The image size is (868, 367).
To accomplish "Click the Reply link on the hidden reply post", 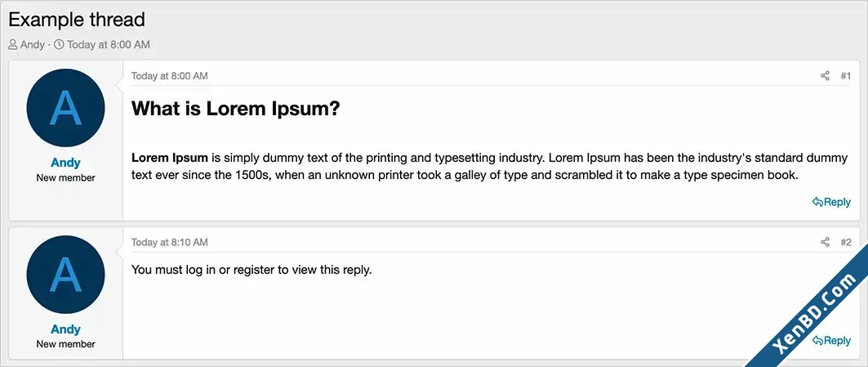I will (831, 341).
